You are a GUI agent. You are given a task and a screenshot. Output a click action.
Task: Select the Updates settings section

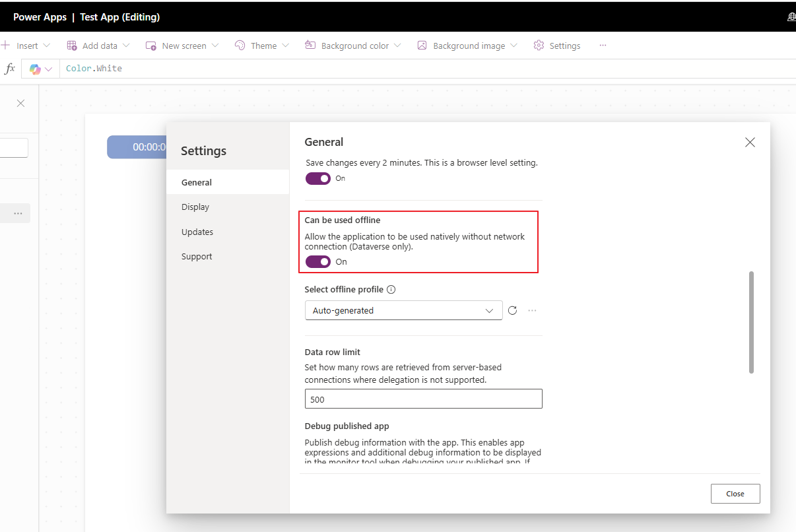[197, 232]
